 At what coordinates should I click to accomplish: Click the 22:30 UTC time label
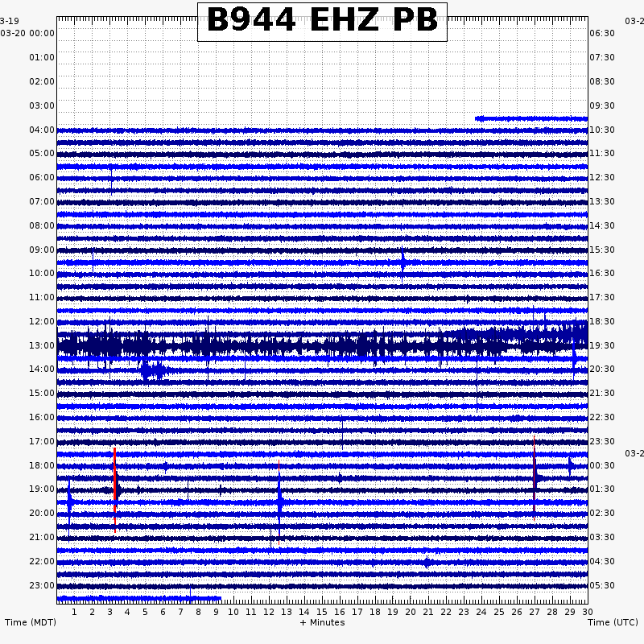click(602, 417)
